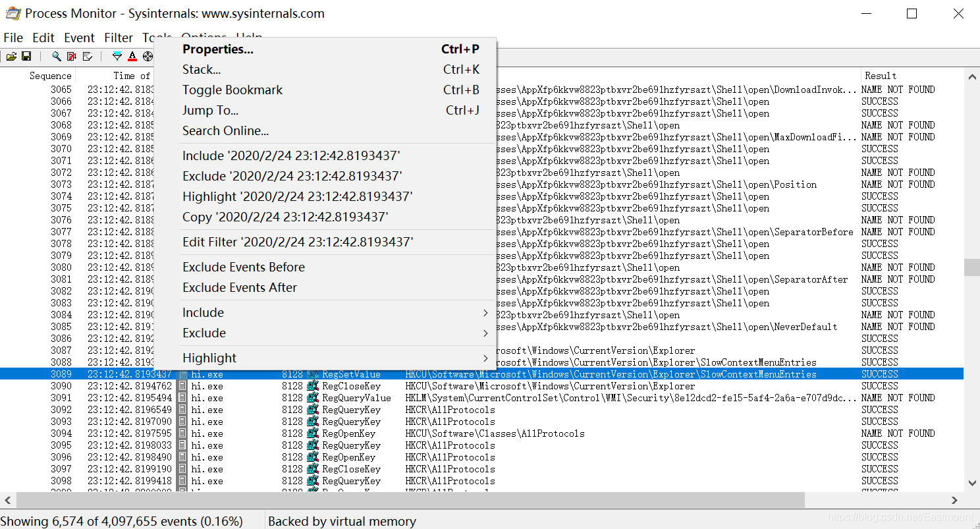Click the Save floppy disk toolbar icon
980x529 pixels.
coord(26,57)
